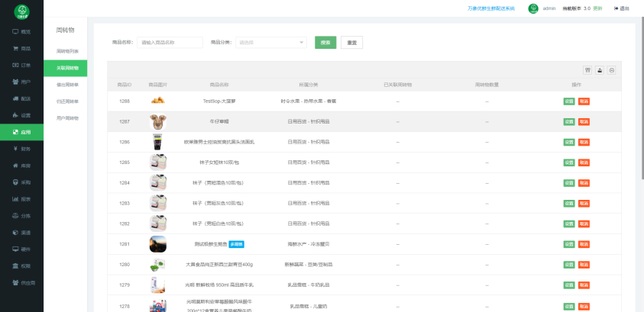Viewport: 644px width, 312px height.
Task: Open the 商品 shopping cart icon
Action: tap(15, 48)
